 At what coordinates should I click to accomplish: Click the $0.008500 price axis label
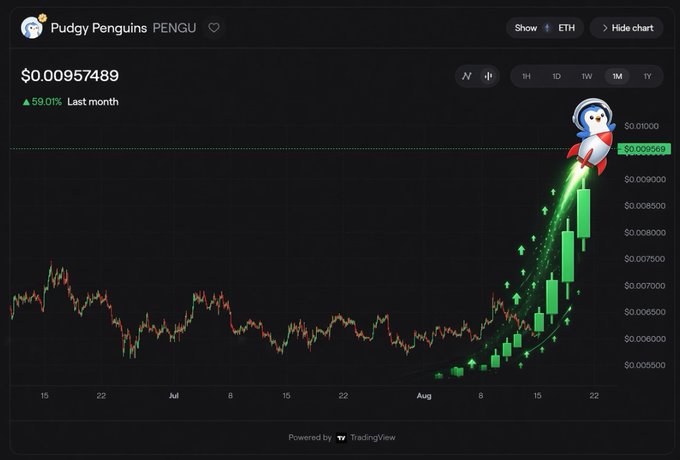(x=645, y=206)
